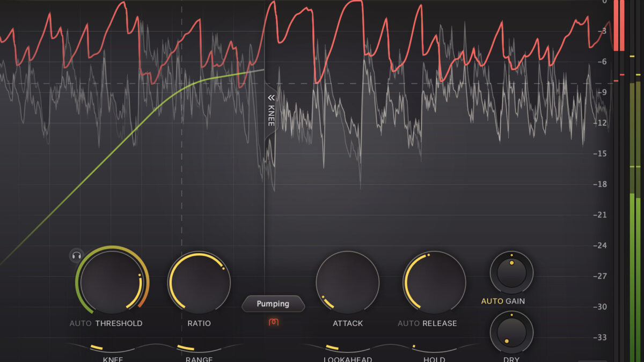Toggle Auto Threshold on
The height and width of the screenshot is (362, 644).
[x=80, y=323]
